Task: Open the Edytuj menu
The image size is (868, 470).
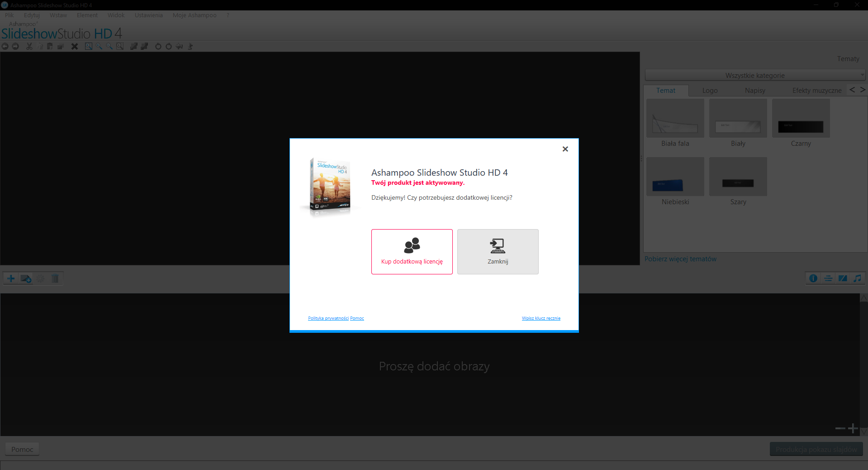Action: (x=32, y=15)
